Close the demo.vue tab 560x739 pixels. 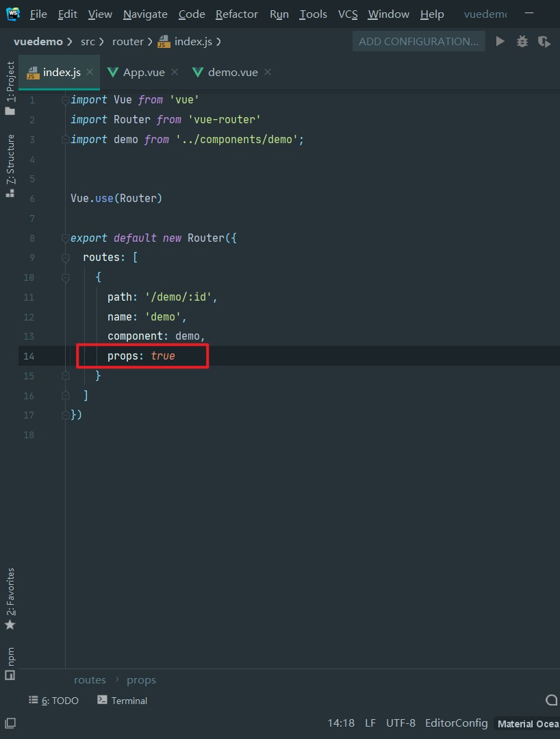(x=268, y=72)
